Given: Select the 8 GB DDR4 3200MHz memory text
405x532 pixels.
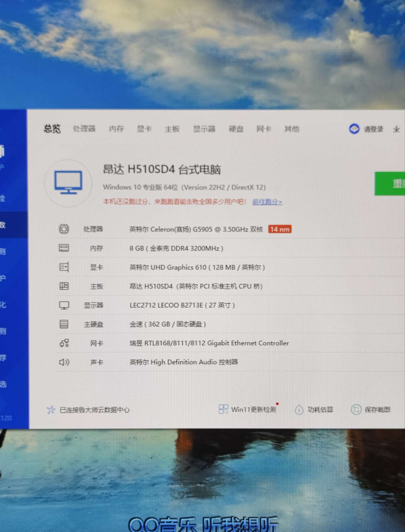Looking at the screenshot, I should coord(176,248).
